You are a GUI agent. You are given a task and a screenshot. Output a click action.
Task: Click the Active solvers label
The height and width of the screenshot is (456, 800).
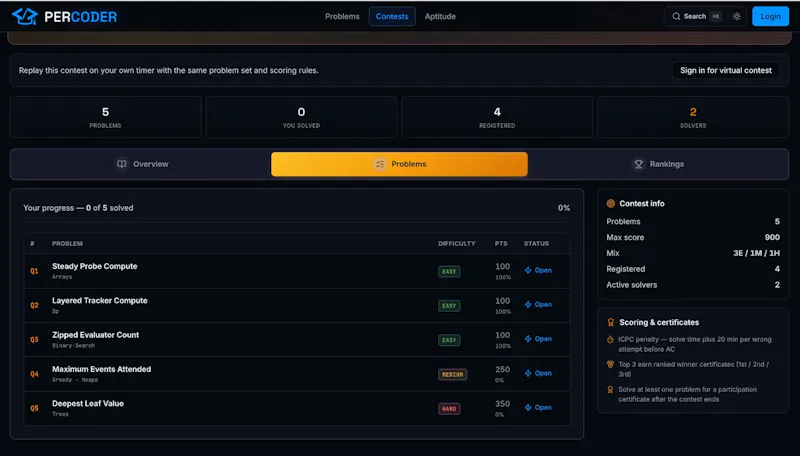point(632,285)
